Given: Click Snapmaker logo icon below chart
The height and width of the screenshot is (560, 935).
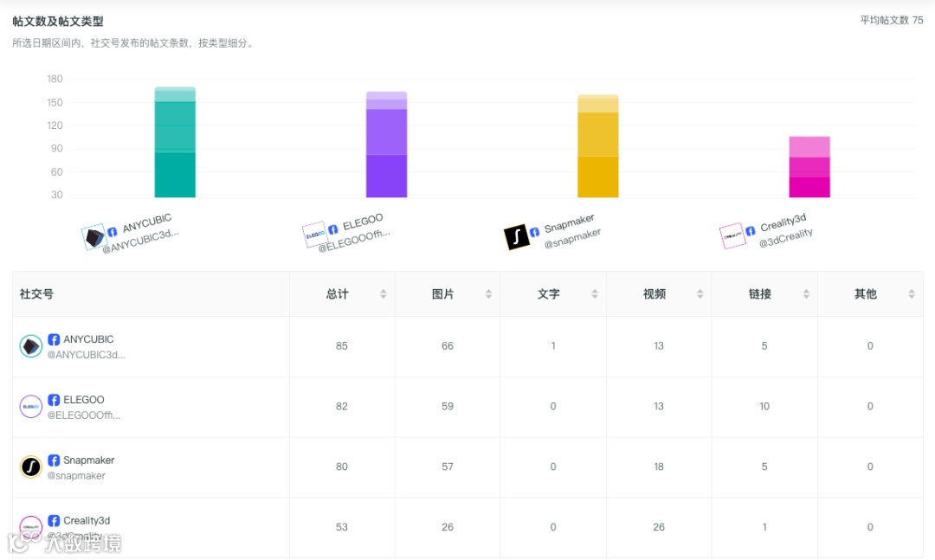Looking at the screenshot, I should (x=516, y=236).
